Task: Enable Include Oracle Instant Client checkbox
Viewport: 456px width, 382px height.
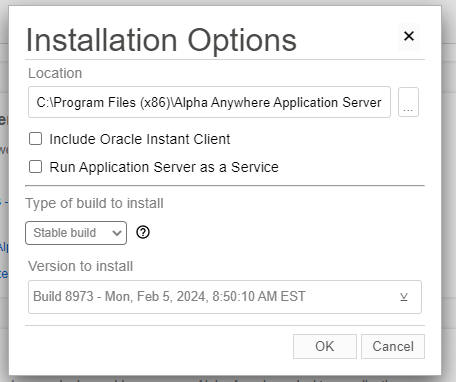Action: [35, 139]
